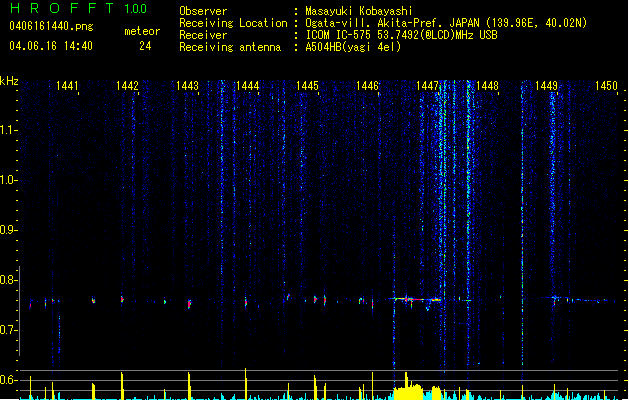Click the 0.8 kHz frequency label

pyautogui.click(x=9, y=280)
